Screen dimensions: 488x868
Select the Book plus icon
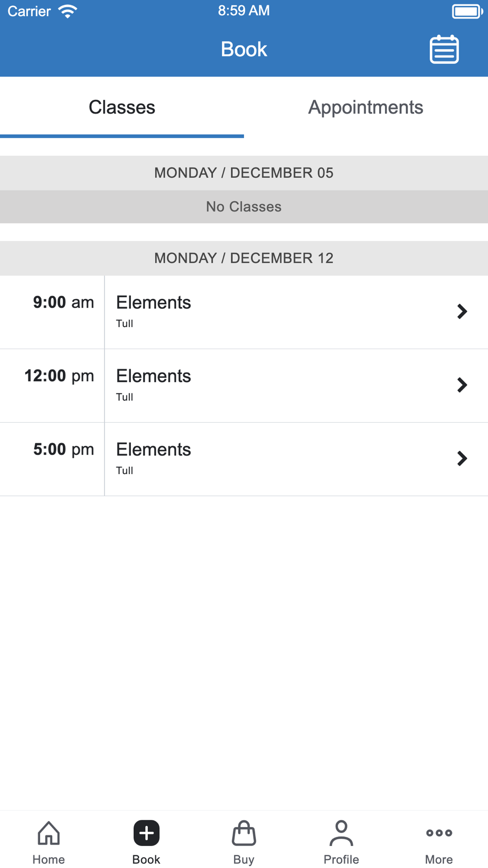pos(146,833)
